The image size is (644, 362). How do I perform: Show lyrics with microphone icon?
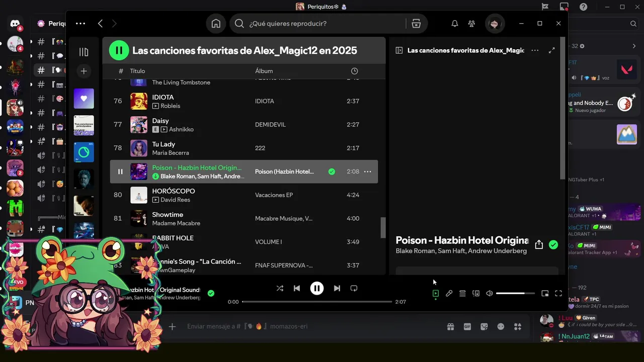(449, 293)
